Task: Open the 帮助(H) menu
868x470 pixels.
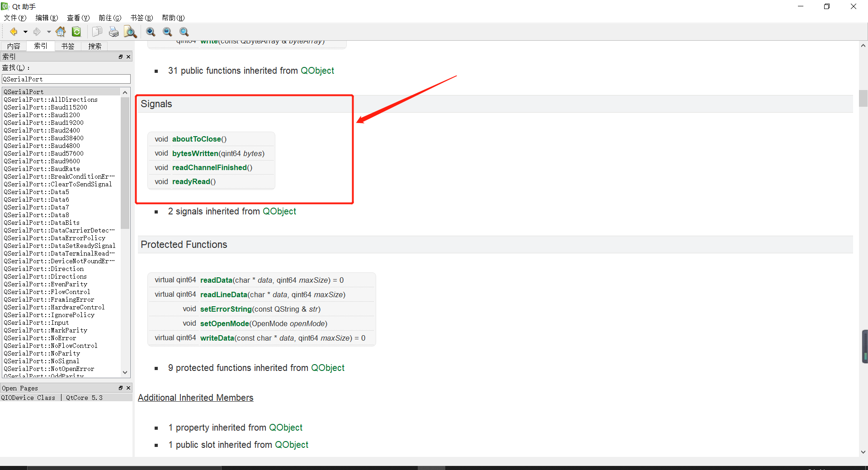Action: [174, 18]
